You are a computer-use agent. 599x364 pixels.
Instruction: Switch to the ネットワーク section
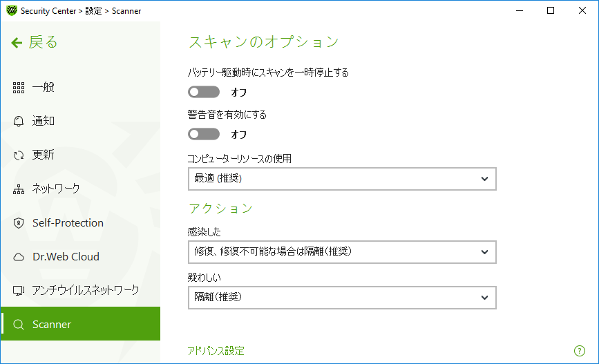click(x=80, y=189)
